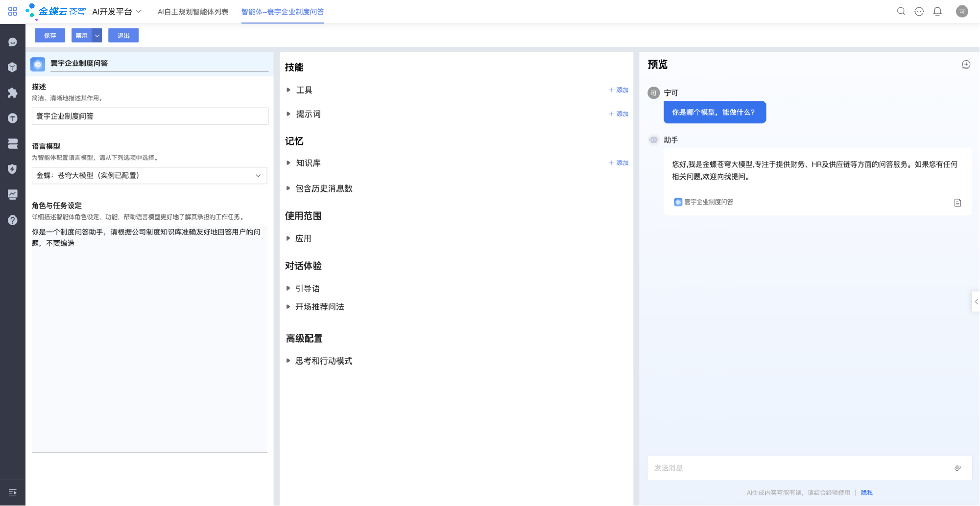
Task: Open the puzzle plugin icon in sidebar
Action: click(x=13, y=93)
